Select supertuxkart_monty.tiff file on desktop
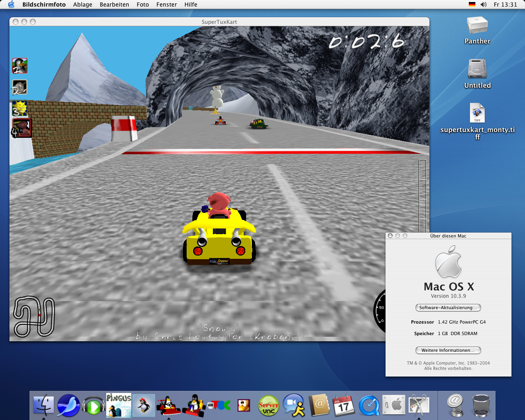 coord(477,114)
